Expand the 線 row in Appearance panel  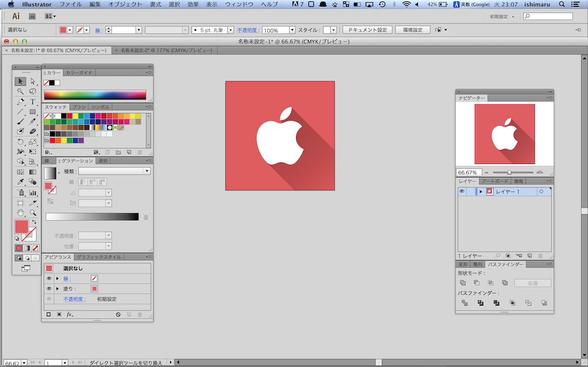pyautogui.click(x=57, y=279)
